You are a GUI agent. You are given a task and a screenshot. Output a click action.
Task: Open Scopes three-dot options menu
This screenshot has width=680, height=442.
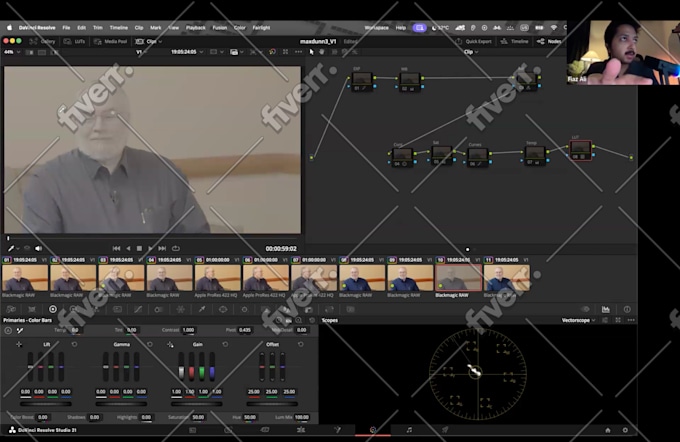coord(631,320)
